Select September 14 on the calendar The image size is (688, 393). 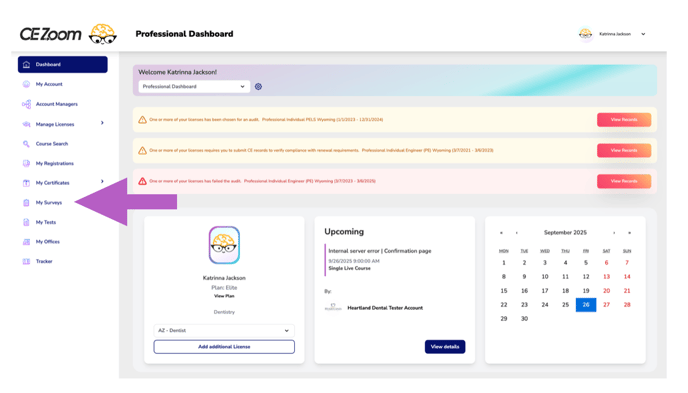coord(627,277)
